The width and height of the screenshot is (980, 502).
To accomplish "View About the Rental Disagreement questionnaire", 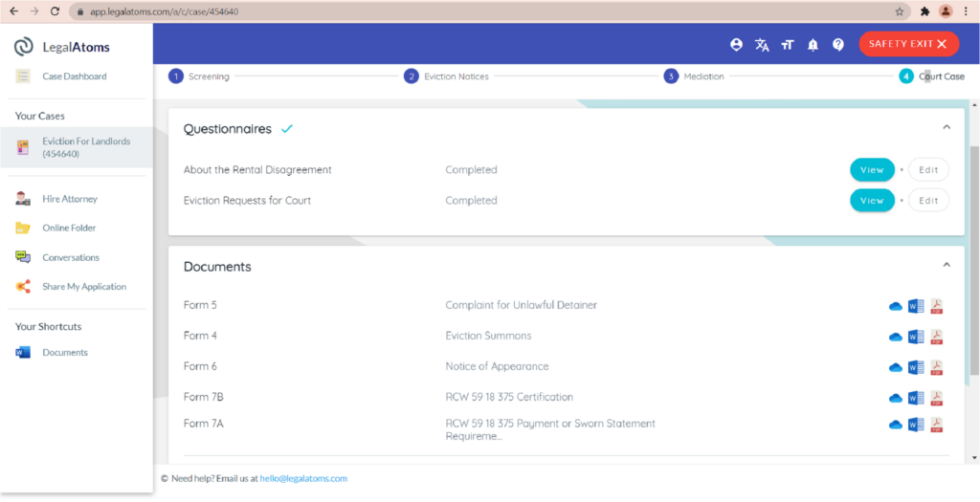I will tap(872, 170).
